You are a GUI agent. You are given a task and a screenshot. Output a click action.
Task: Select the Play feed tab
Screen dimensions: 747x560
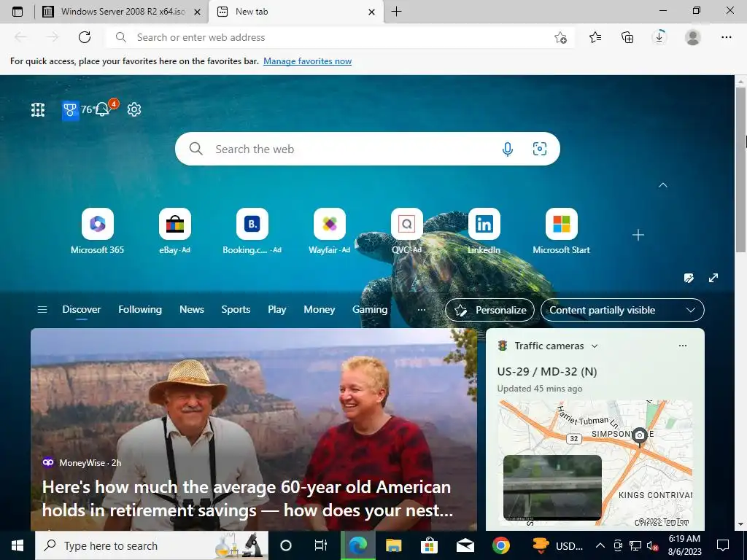[276, 309]
